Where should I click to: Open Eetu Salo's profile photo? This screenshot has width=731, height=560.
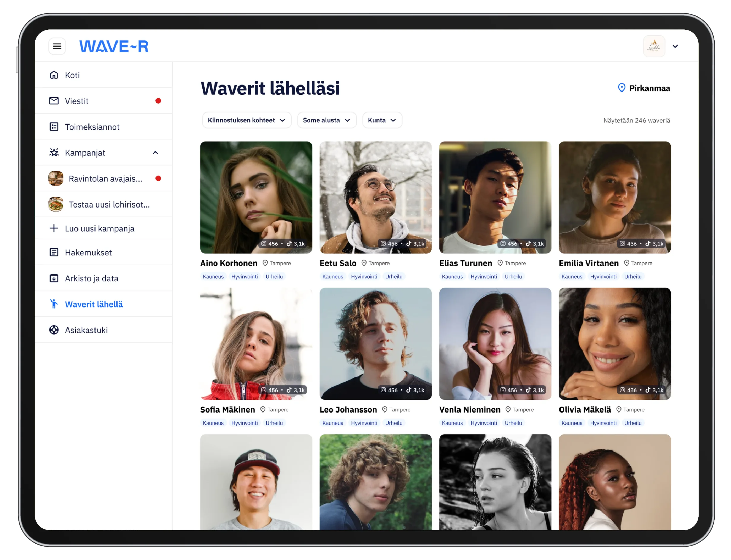click(x=376, y=197)
